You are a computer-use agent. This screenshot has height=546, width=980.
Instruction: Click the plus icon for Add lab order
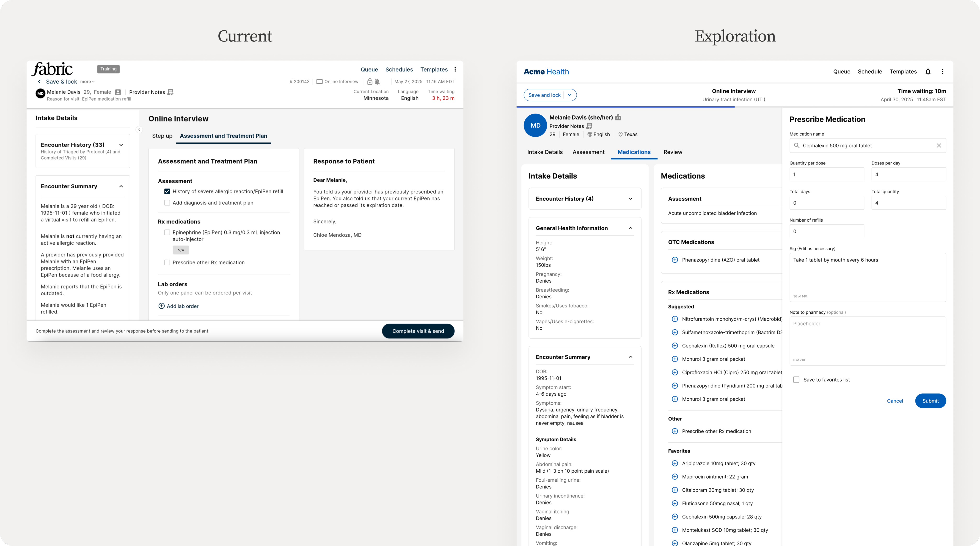click(161, 306)
